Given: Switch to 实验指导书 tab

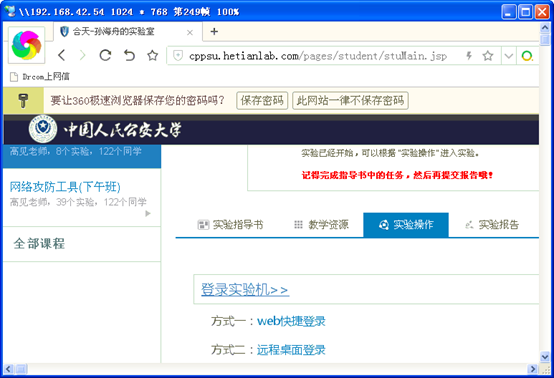Looking at the screenshot, I should [230, 225].
